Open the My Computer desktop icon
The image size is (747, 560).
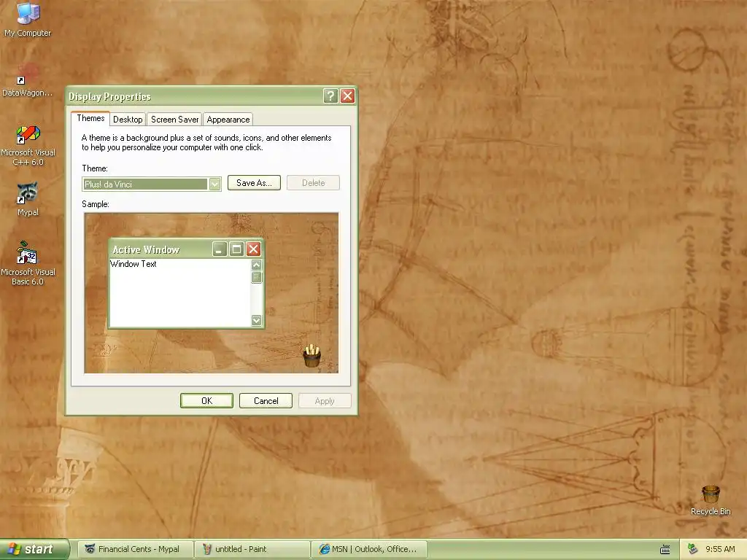[x=28, y=19]
